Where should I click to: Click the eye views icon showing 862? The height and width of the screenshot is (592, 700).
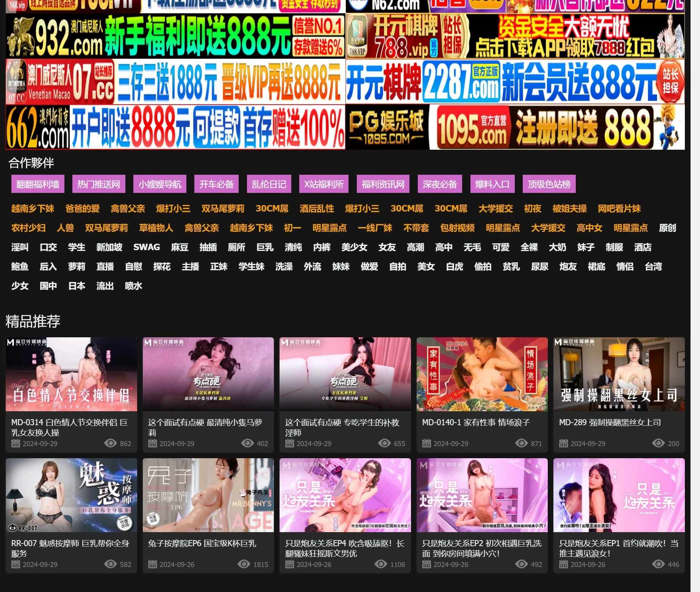tap(110, 443)
